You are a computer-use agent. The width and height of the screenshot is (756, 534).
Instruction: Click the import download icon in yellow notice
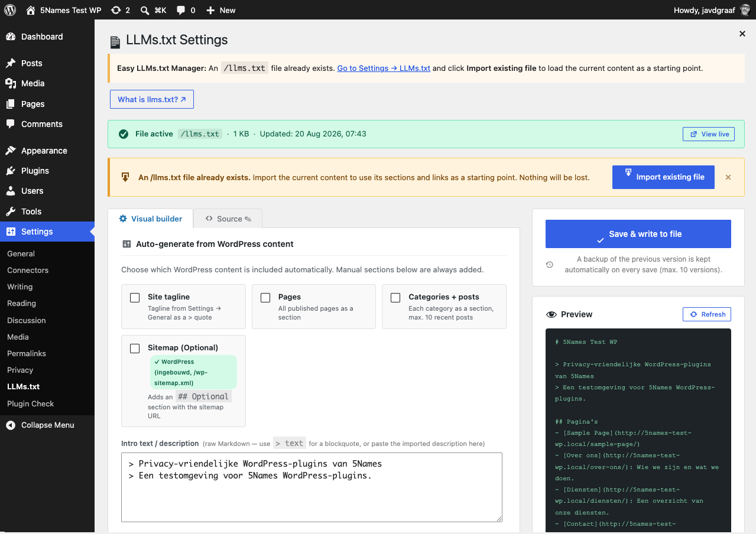point(125,177)
